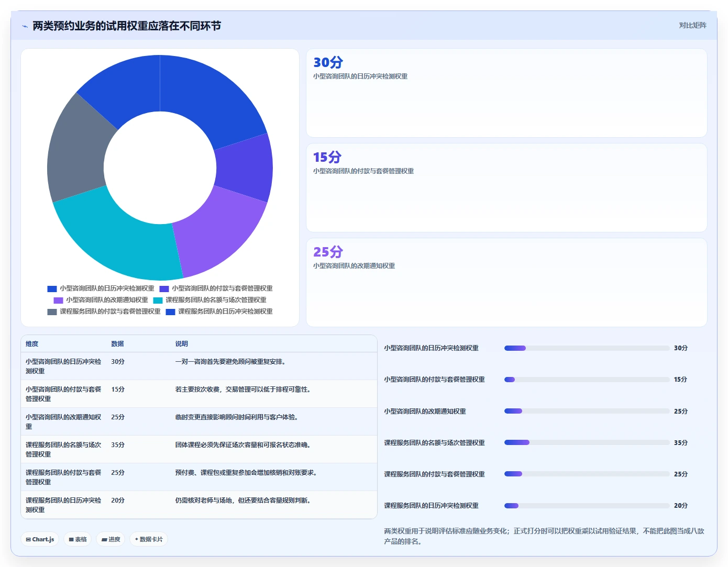Viewport: 728px width, 567px height.
Task: Click the 数据 column header
Action: point(117,344)
